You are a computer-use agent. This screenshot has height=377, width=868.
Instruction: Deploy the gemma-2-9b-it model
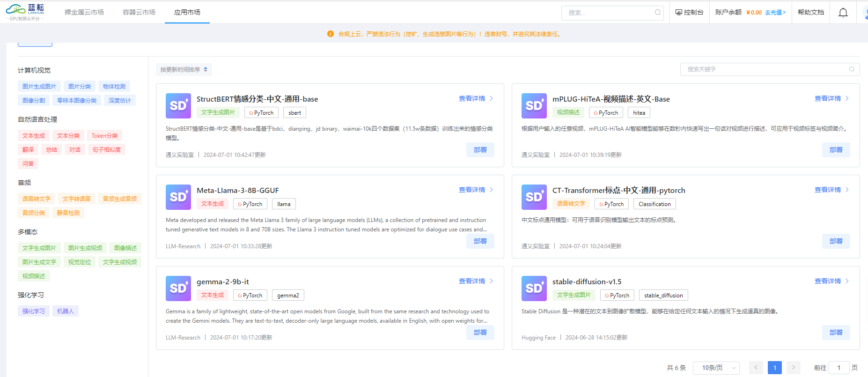480,333
